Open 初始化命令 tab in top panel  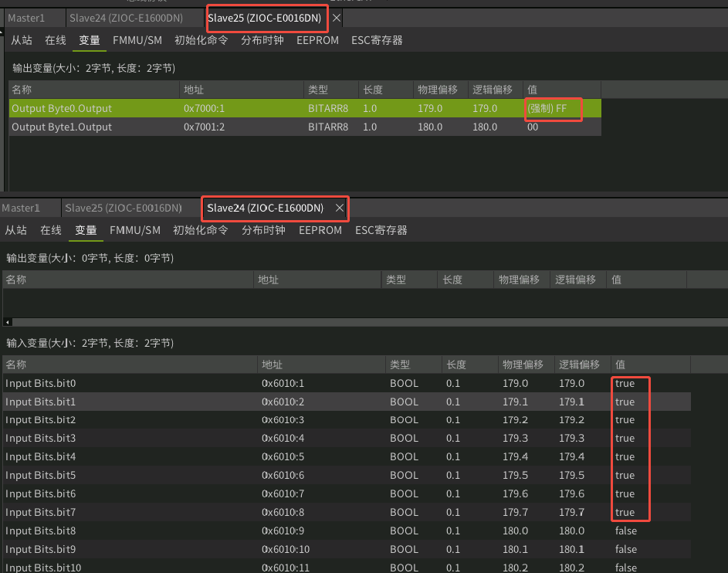point(201,40)
